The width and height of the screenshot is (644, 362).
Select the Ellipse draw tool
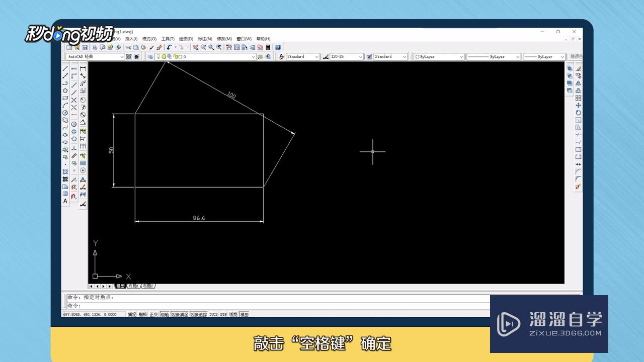tap(65, 135)
